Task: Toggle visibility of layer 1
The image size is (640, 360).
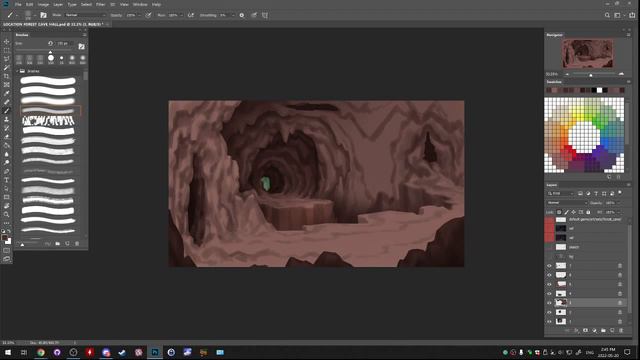Action: pos(549,322)
